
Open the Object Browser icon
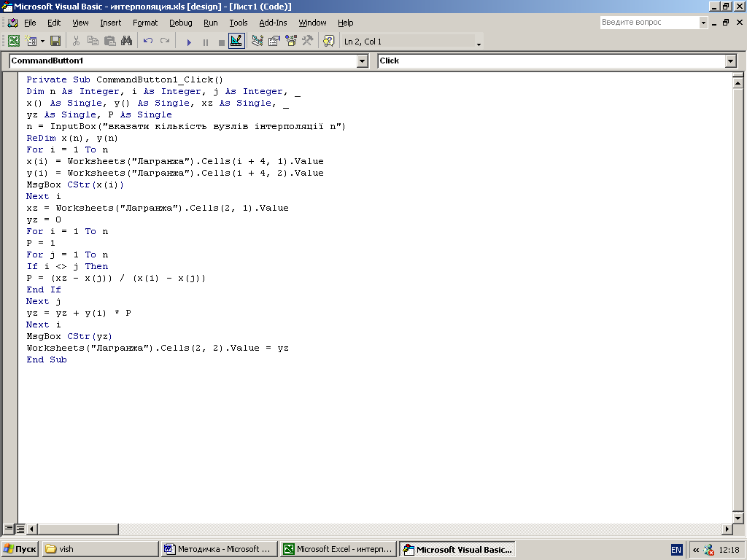pyautogui.click(x=290, y=42)
